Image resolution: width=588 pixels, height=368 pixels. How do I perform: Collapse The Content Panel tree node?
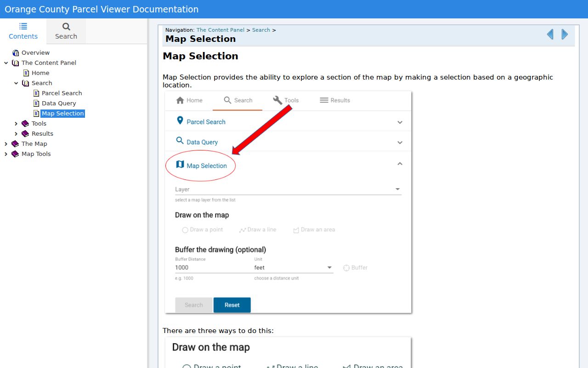click(6, 63)
